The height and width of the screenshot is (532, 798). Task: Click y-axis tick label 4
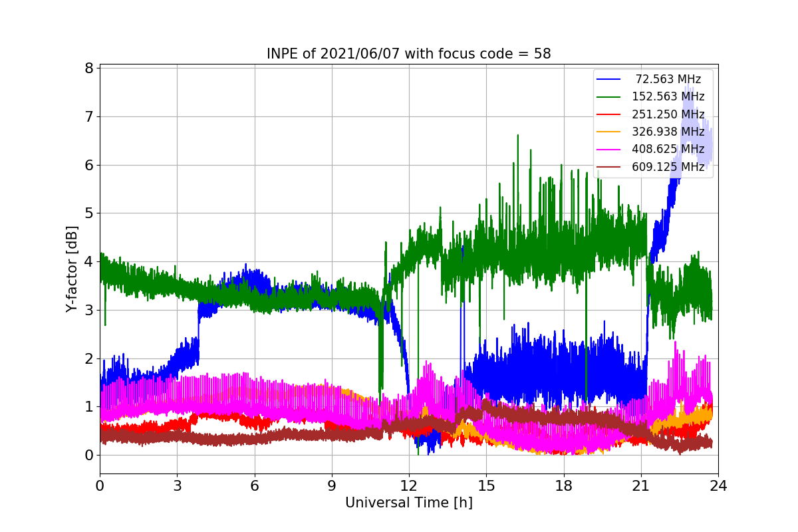(x=89, y=262)
